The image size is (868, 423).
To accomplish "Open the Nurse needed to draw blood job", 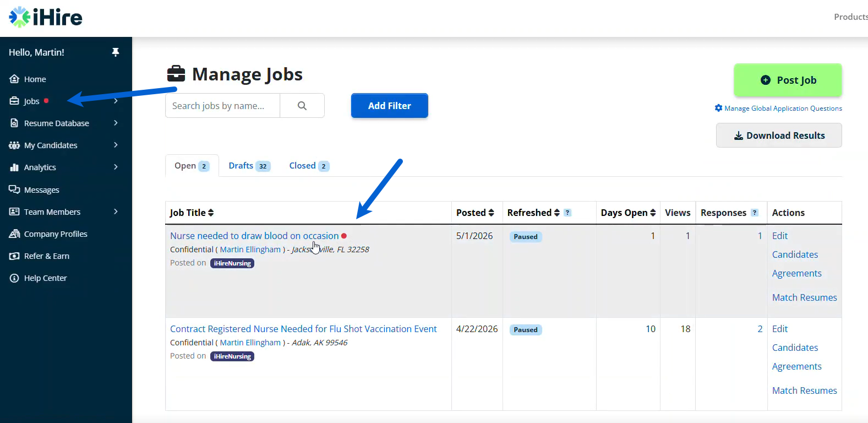I will click(x=254, y=236).
